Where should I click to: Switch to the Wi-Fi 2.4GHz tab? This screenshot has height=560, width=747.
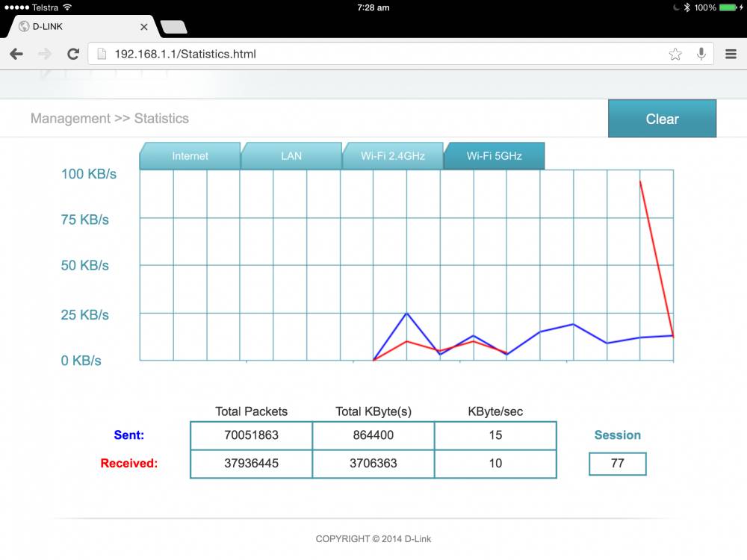tap(393, 156)
